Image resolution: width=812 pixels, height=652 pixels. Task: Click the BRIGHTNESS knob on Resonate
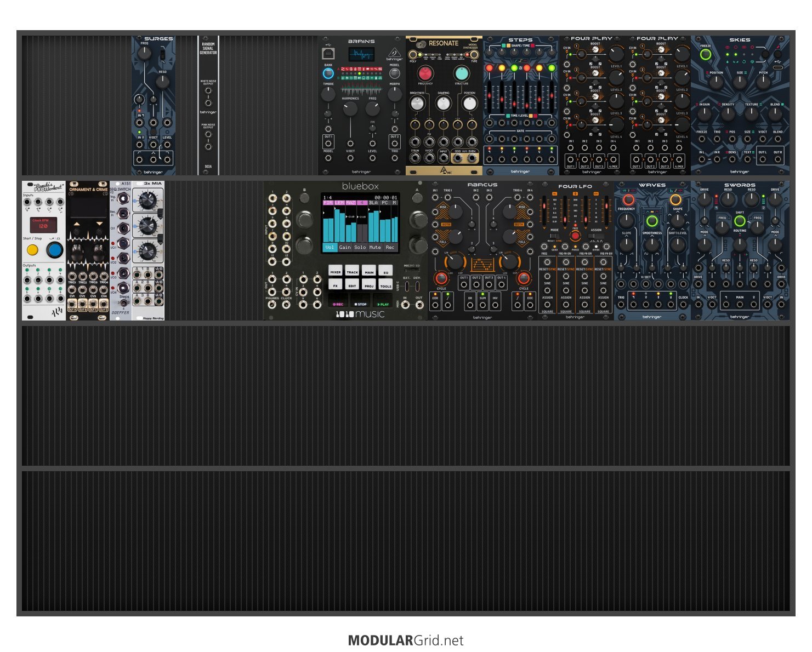coord(417,103)
